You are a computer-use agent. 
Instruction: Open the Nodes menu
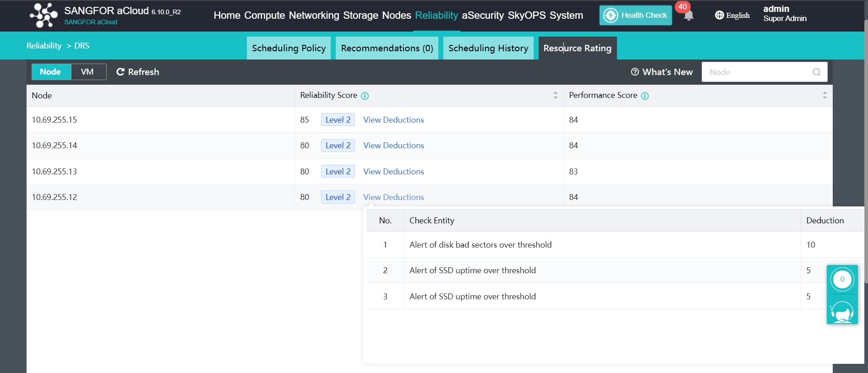pos(397,15)
